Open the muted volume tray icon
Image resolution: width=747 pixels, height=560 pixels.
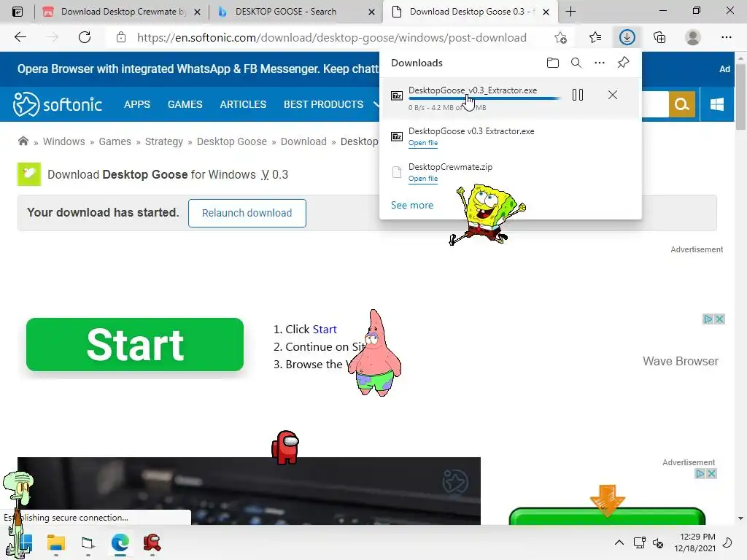(x=658, y=542)
